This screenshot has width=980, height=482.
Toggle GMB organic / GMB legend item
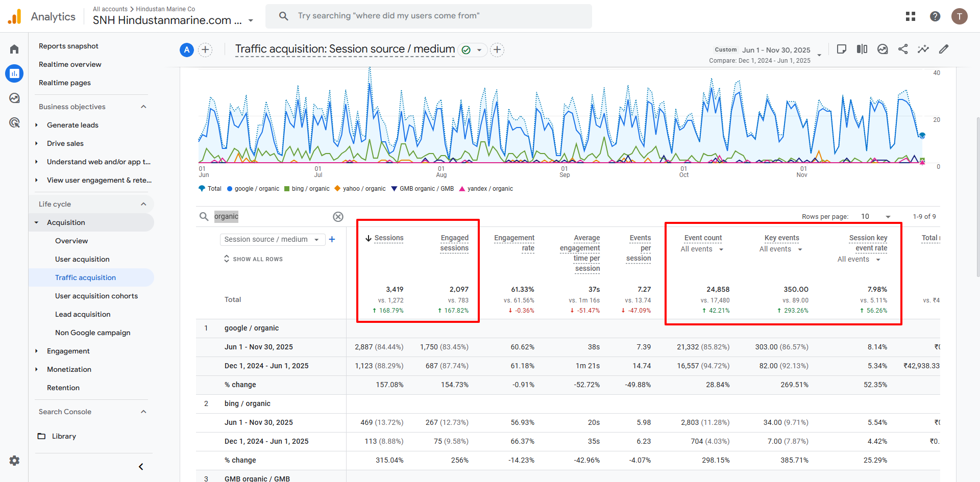423,189
